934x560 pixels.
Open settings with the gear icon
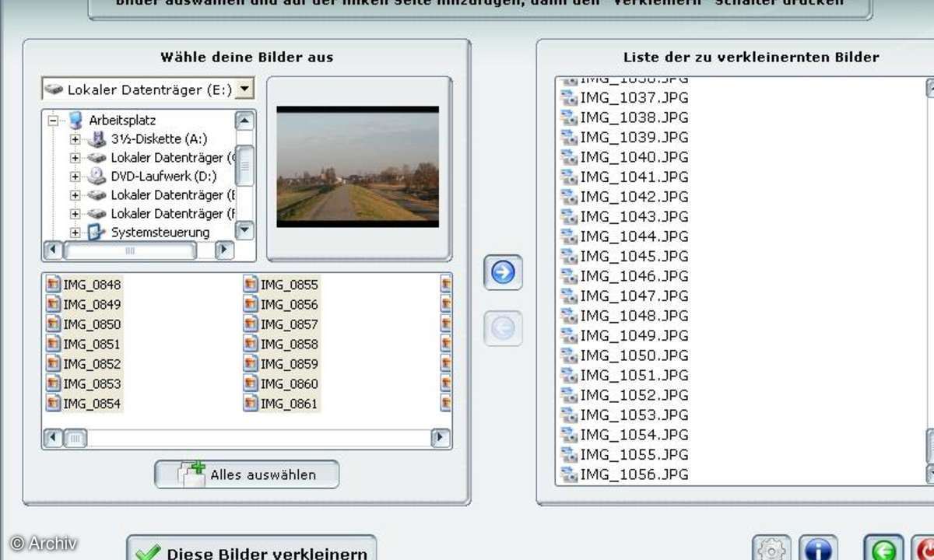tap(771, 549)
